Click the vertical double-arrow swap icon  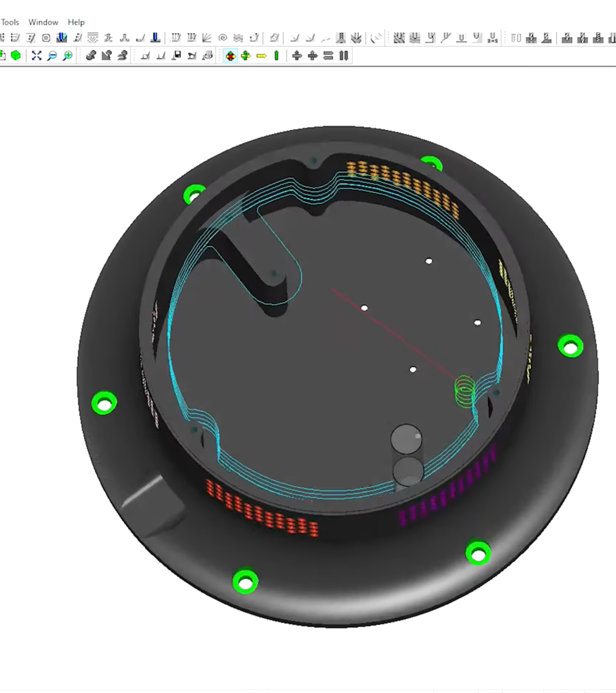344,55
